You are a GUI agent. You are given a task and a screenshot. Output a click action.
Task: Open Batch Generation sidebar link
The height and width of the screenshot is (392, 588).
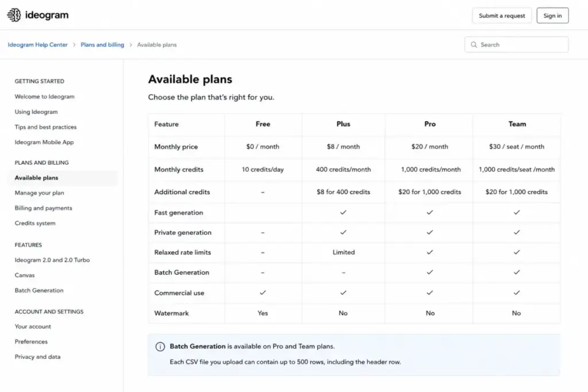coord(39,290)
